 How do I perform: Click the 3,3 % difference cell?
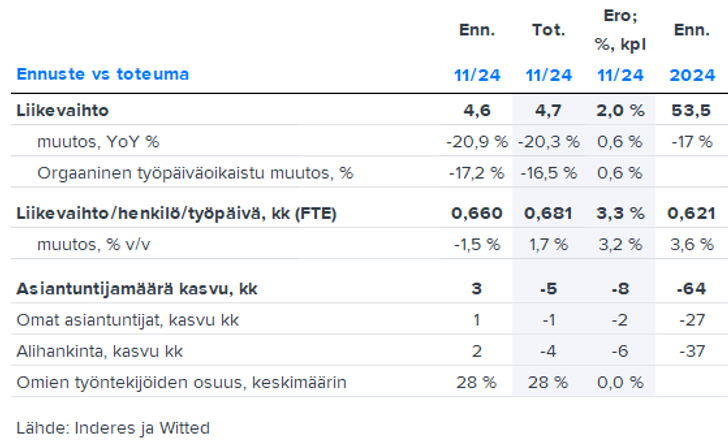(x=620, y=213)
